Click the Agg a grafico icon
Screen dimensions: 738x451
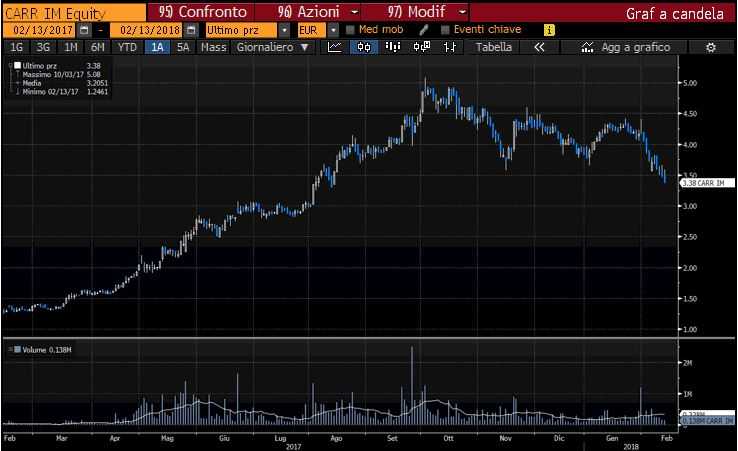[x=586, y=47]
